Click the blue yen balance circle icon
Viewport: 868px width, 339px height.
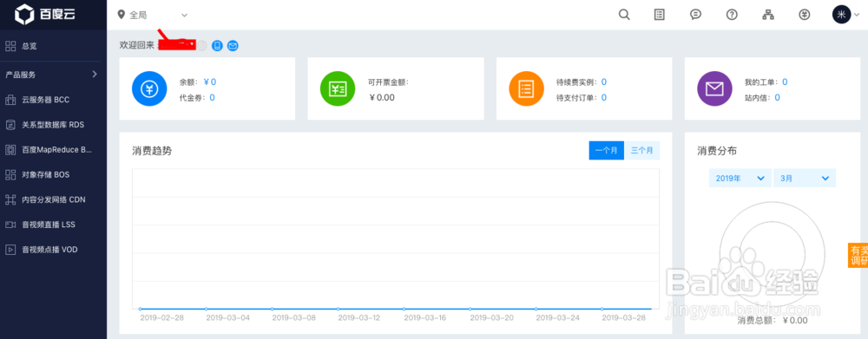[149, 88]
